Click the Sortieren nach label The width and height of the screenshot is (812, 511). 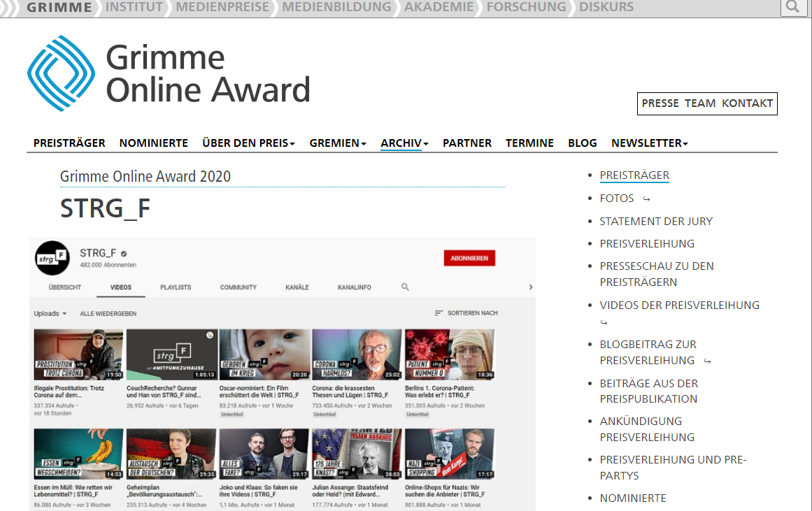click(472, 313)
